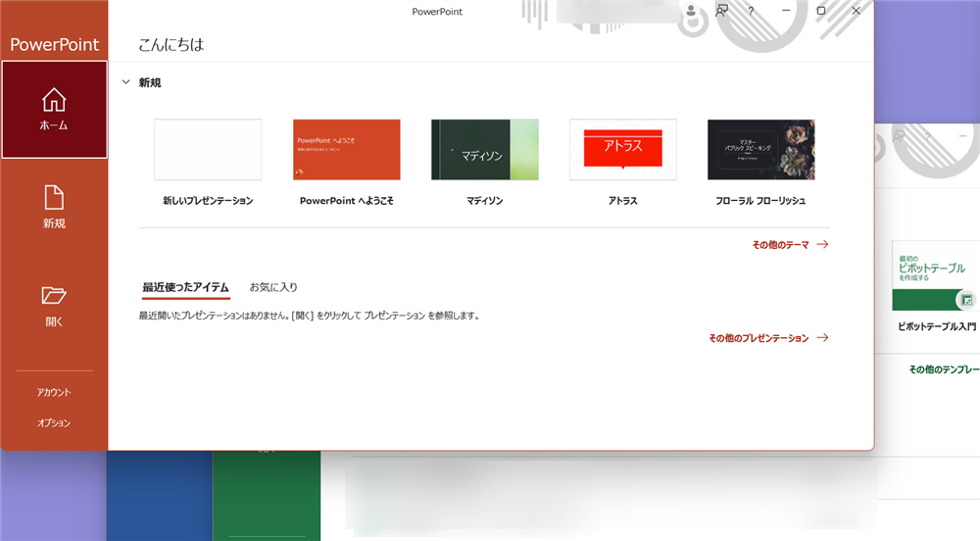Go to 新規 (New) in the sidebar
Screen dimensions: 980x541
[x=54, y=207]
